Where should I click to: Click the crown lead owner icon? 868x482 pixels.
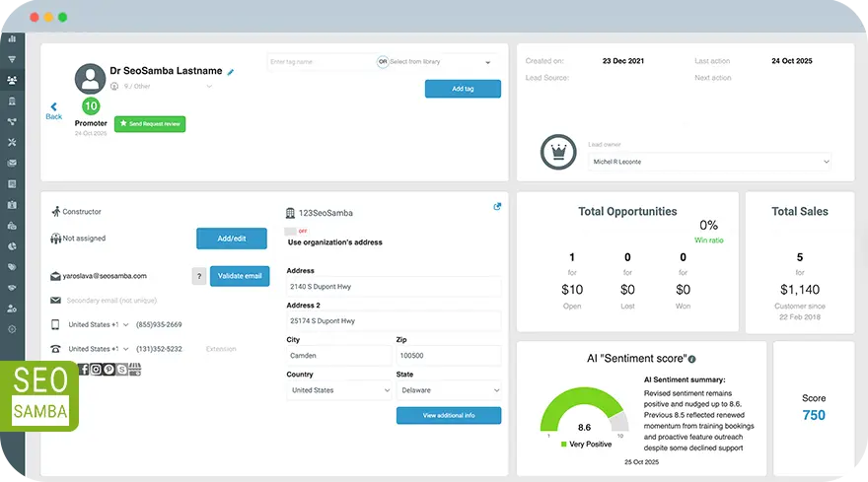pyautogui.click(x=558, y=152)
